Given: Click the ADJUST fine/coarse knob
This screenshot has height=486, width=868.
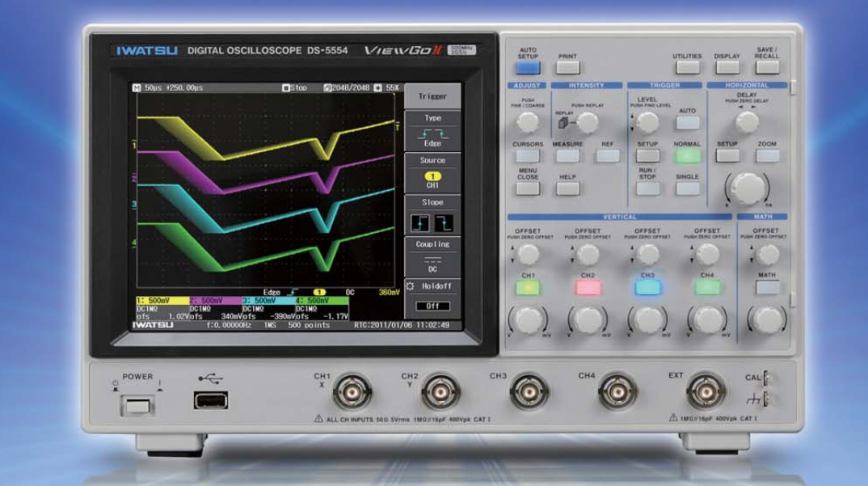Looking at the screenshot, I should [527, 122].
